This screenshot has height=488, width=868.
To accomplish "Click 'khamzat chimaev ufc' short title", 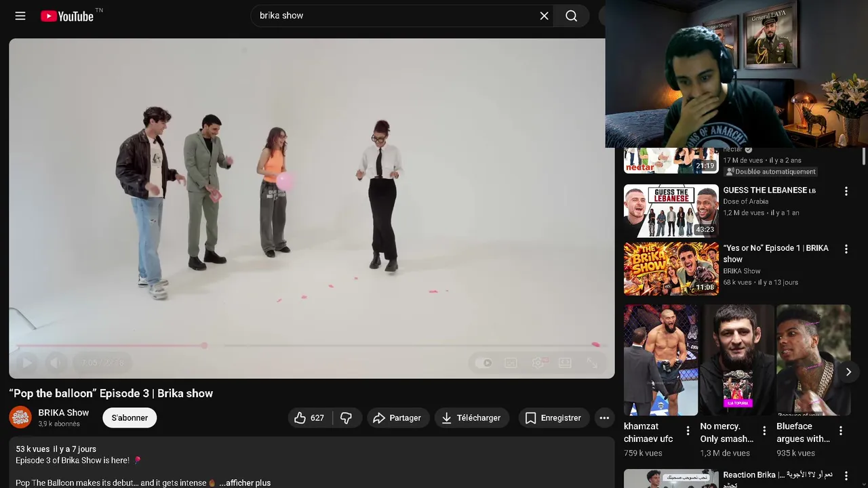I will [x=648, y=432].
